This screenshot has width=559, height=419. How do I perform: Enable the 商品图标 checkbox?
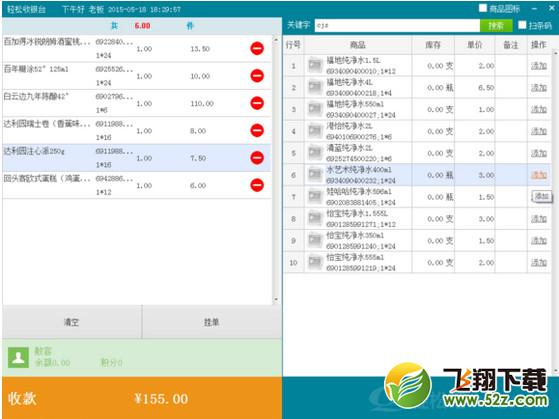(x=483, y=8)
